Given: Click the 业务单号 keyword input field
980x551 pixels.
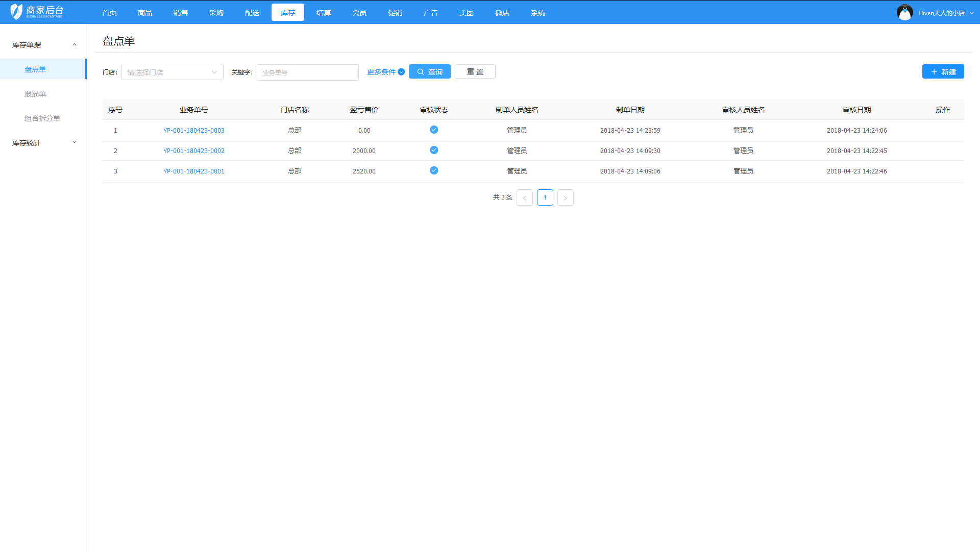Looking at the screenshot, I should (307, 72).
